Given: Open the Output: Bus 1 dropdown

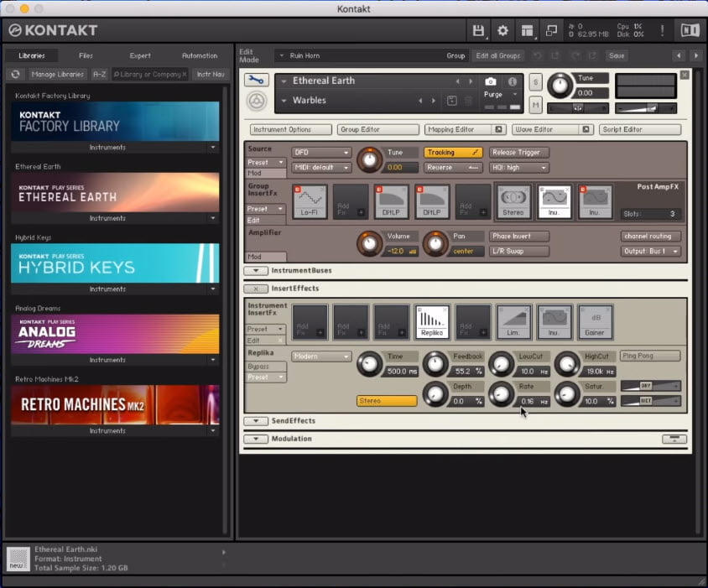Looking at the screenshot, I should 651,251.
